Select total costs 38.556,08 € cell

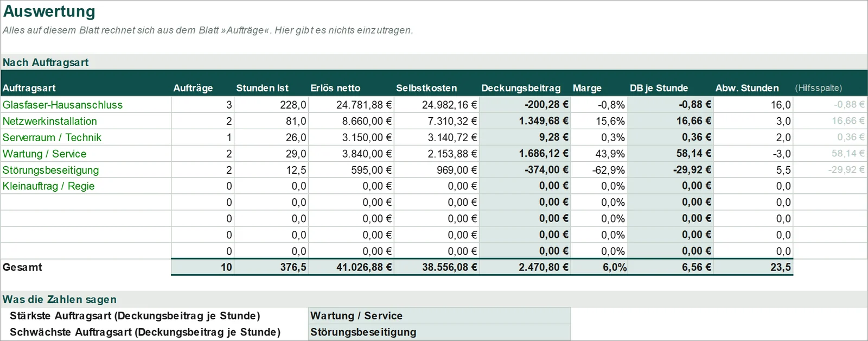(437, 267)
